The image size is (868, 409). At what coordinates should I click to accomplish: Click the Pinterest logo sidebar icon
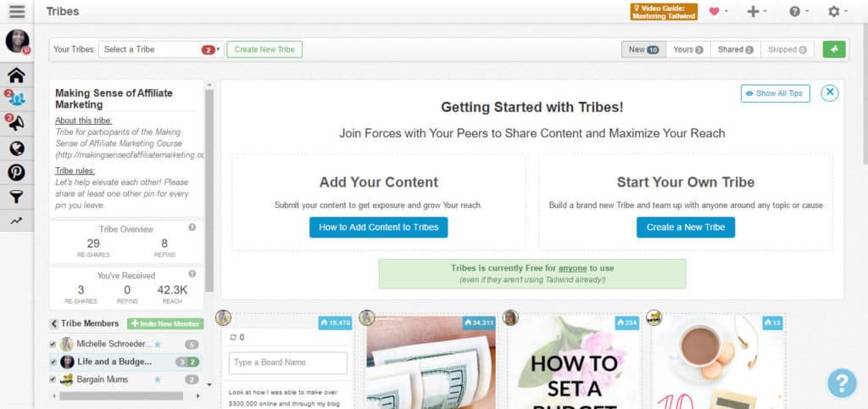[x=17, y=172]
